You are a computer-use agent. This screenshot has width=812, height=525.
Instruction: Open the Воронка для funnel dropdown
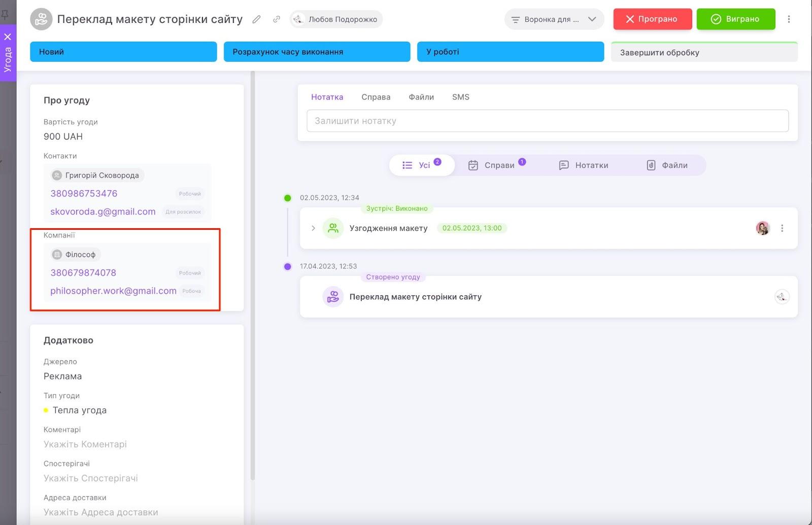click(x=554, y=19)
